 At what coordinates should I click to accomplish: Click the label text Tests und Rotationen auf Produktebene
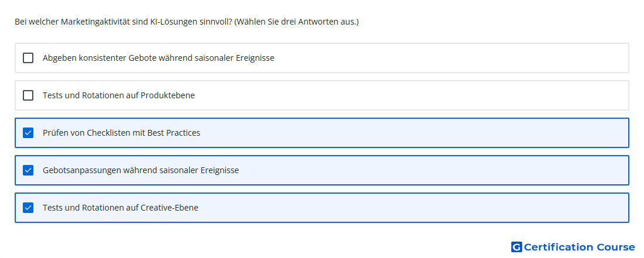pyautogui.click(x=119, y=95)
